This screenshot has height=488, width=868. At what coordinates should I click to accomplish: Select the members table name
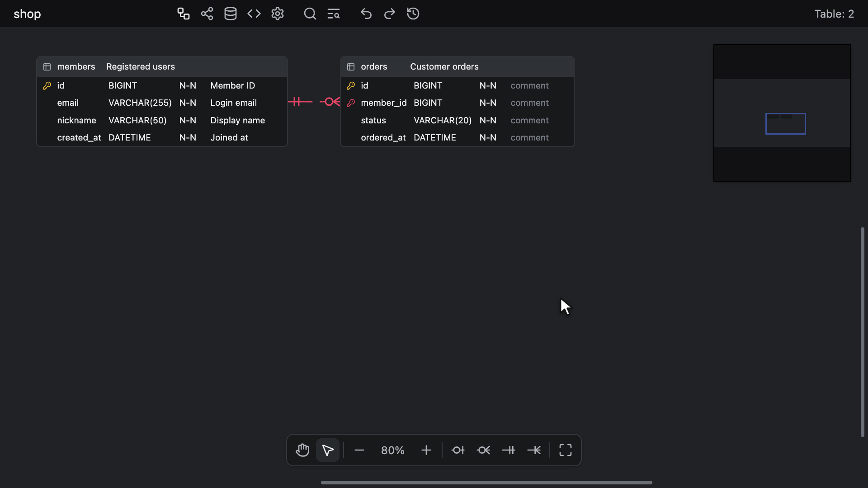(x=76, y=66)
